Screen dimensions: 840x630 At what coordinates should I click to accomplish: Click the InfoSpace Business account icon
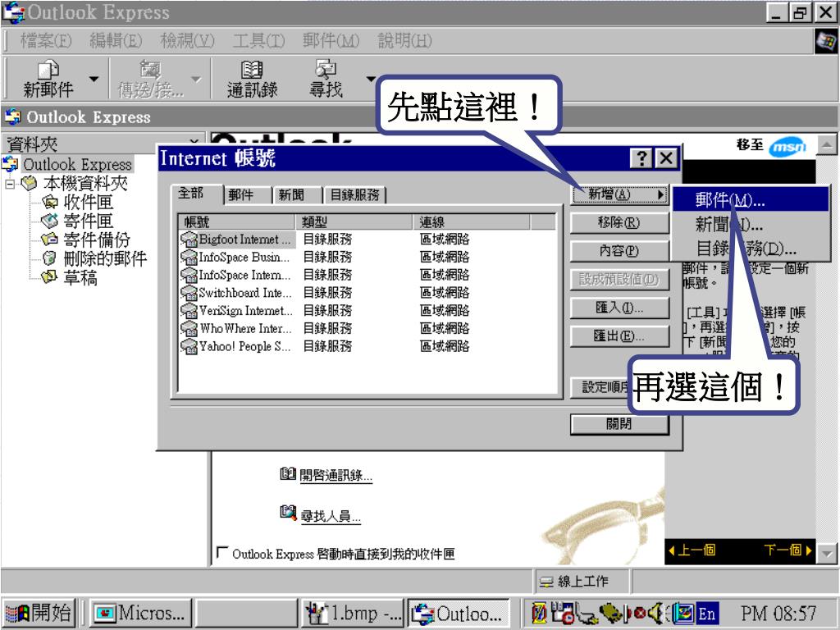[x=189, y=257]
